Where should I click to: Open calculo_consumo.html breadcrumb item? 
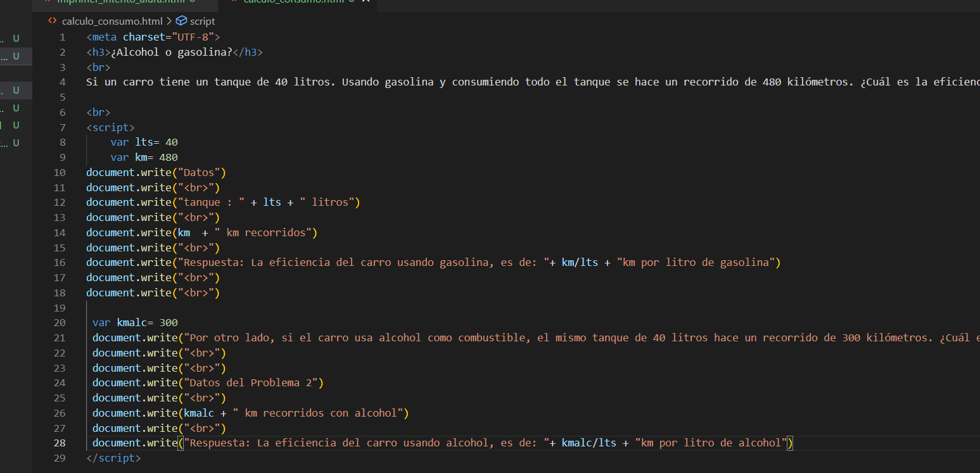[x=112, y=21]
